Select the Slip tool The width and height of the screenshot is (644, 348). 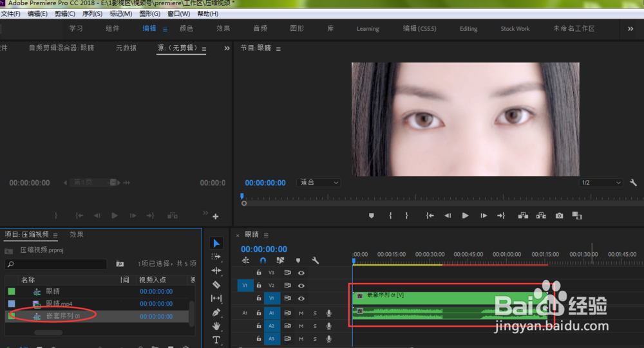click(216, 298)
